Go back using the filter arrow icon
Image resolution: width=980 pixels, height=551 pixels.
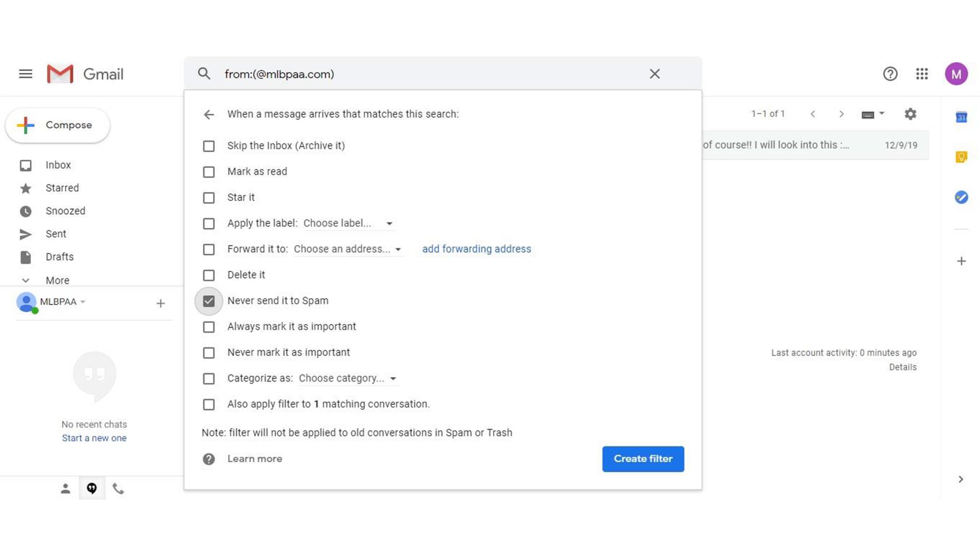pyautogui.click(x=209, y=114)
